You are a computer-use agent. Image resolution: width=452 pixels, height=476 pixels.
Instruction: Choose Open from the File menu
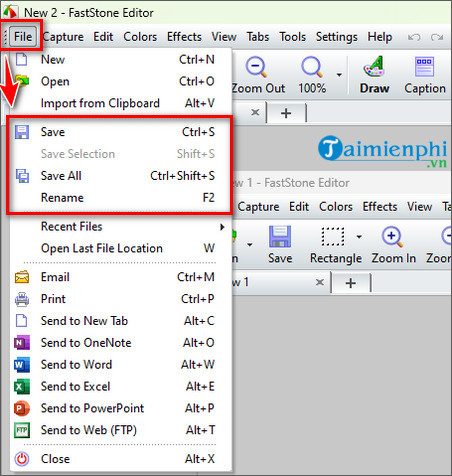[120, 81]
